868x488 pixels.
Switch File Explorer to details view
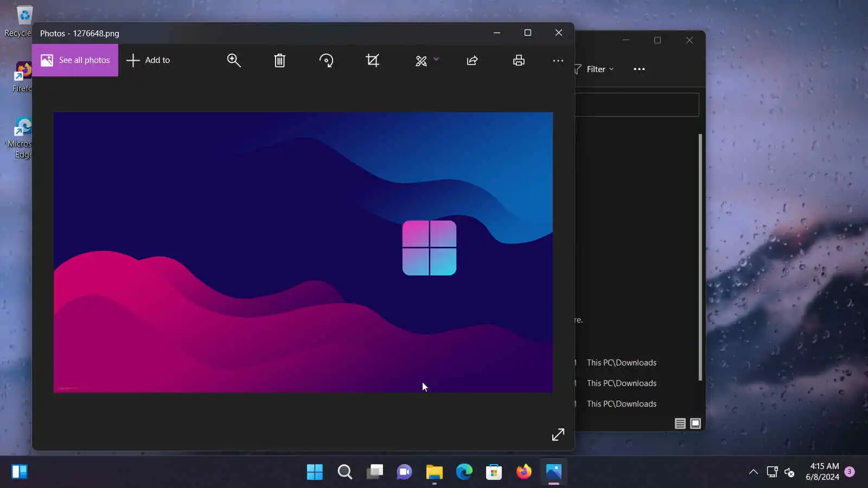point(680,423)
